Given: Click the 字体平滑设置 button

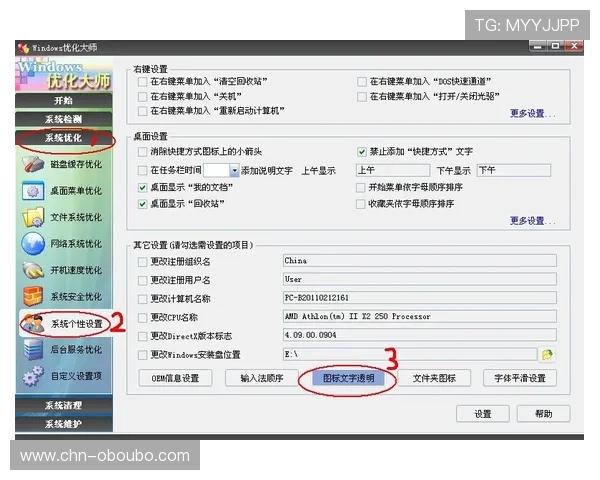Looking at the screenshot, I should (x=520, y=378).
